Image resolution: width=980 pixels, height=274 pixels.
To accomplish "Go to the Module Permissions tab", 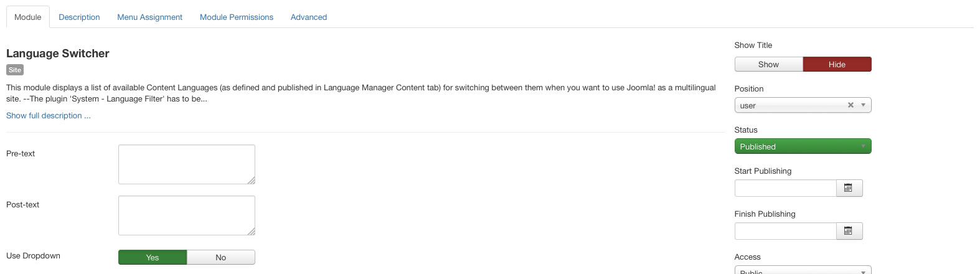I will pyautogui.click(x=237, y=17).
